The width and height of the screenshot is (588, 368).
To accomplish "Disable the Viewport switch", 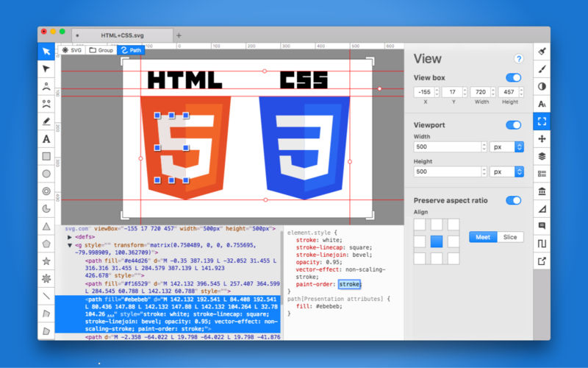I will (x=513, y=125).
